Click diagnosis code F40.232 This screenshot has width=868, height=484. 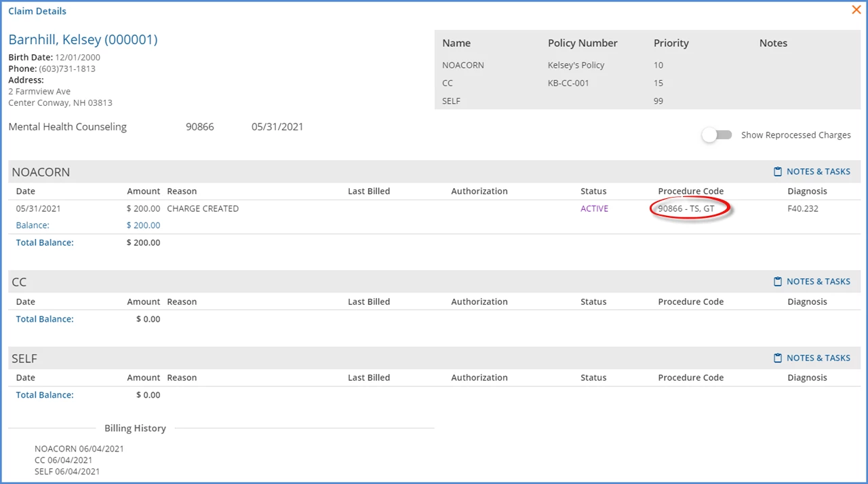803,208
